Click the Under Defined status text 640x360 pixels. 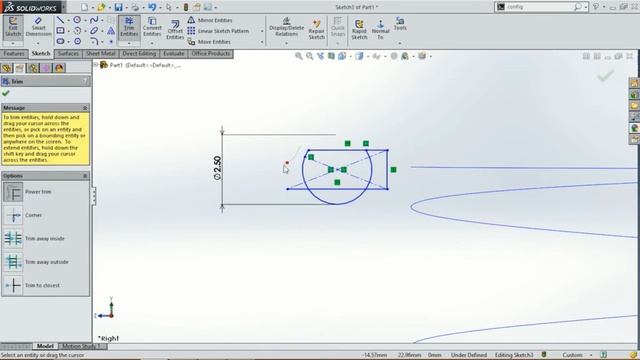pos(469,355)
